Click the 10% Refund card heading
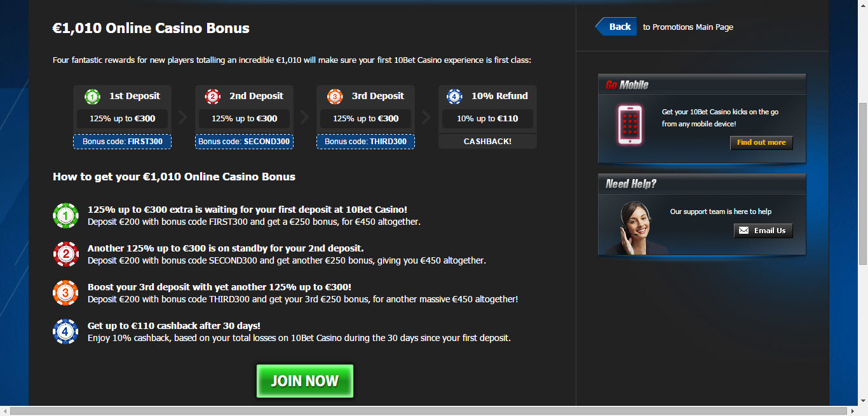The width and height of the screenshot is (868, 416). coord(499,96)
